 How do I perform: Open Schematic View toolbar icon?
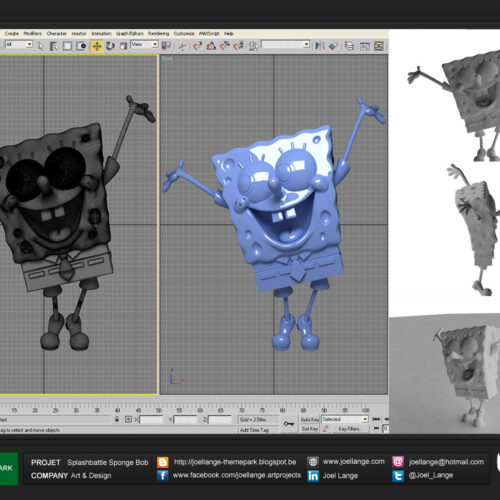(x=379, y=46)
